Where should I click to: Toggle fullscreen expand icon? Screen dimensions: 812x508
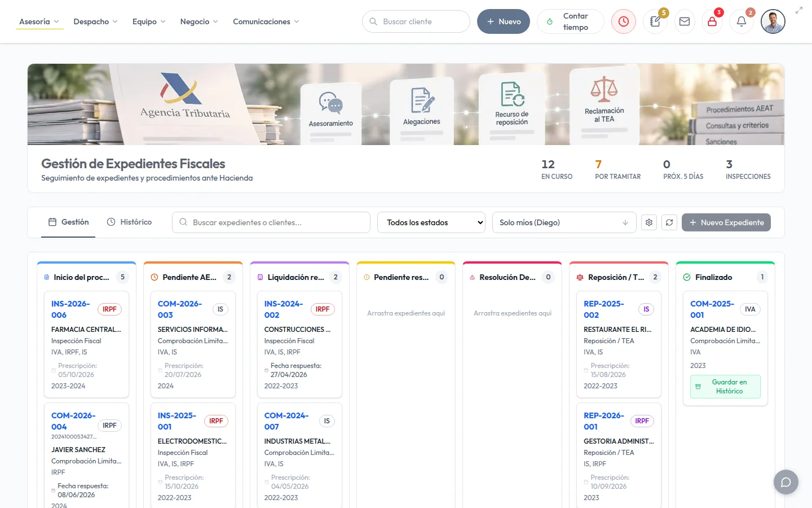[x=799, y=10]
